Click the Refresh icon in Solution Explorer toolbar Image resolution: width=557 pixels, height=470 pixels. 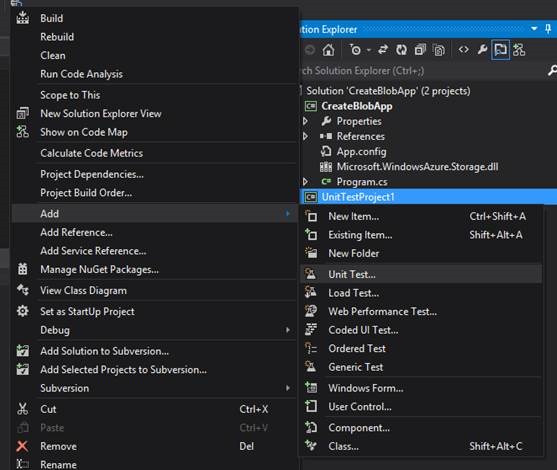click(401, 50)
